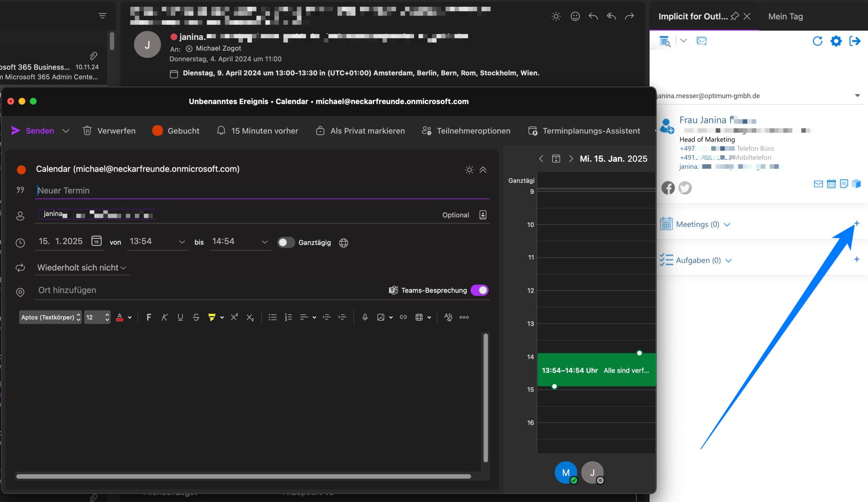Viewport: 868px width, 502px height.
Task: Select the Implicit for Outlook tab
Action: point(693,16)
